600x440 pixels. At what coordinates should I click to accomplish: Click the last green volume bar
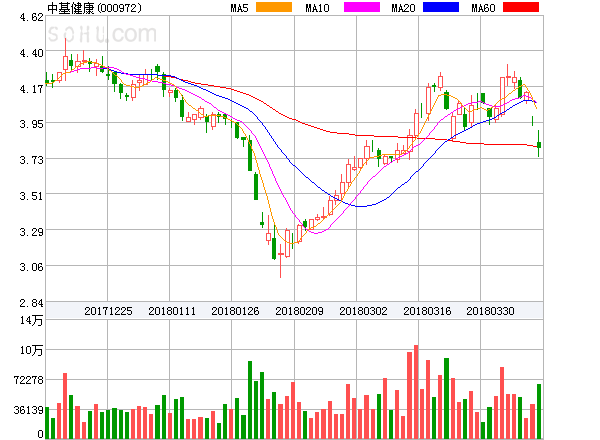(539, 411)
